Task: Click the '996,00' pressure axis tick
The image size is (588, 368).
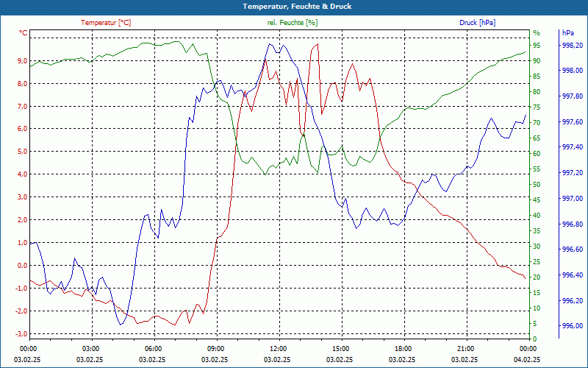Action: [x=573, y=326]
